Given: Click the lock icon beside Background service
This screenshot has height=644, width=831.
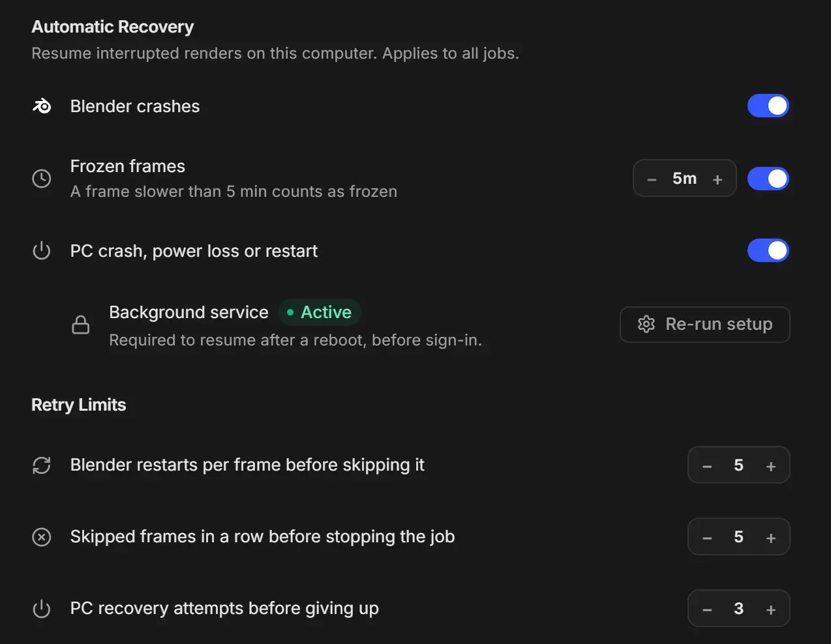Looking at the screenshot, I should pos(81,325).
